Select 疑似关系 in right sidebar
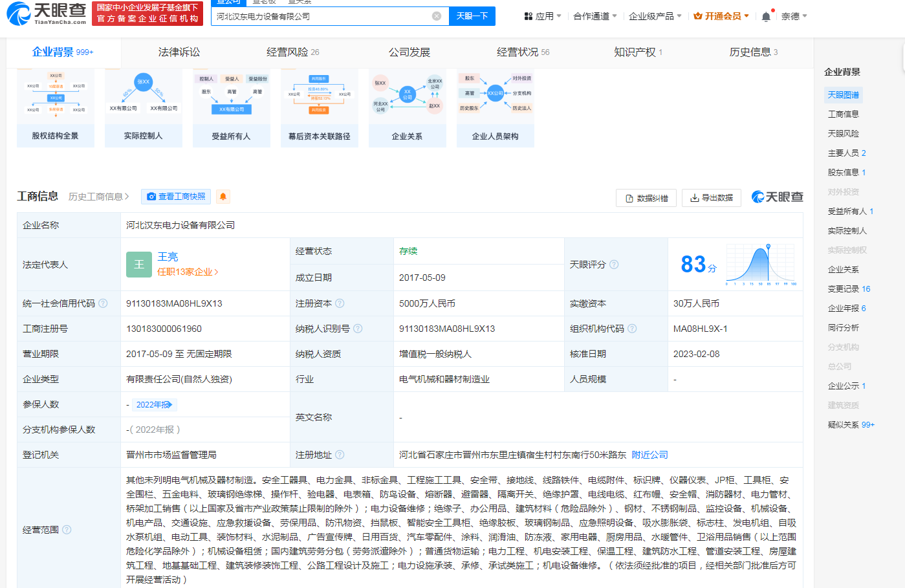Screen dimensions: 905x588 [x=851, y=425]
